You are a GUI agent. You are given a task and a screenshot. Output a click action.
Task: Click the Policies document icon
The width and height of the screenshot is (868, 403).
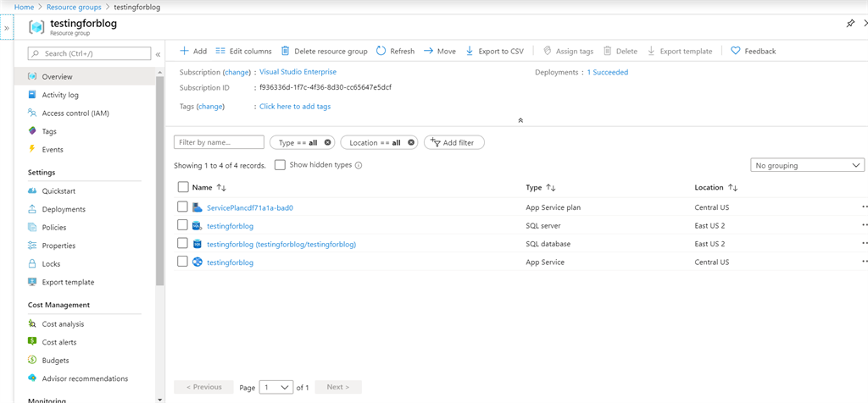(x=32, y=227)
